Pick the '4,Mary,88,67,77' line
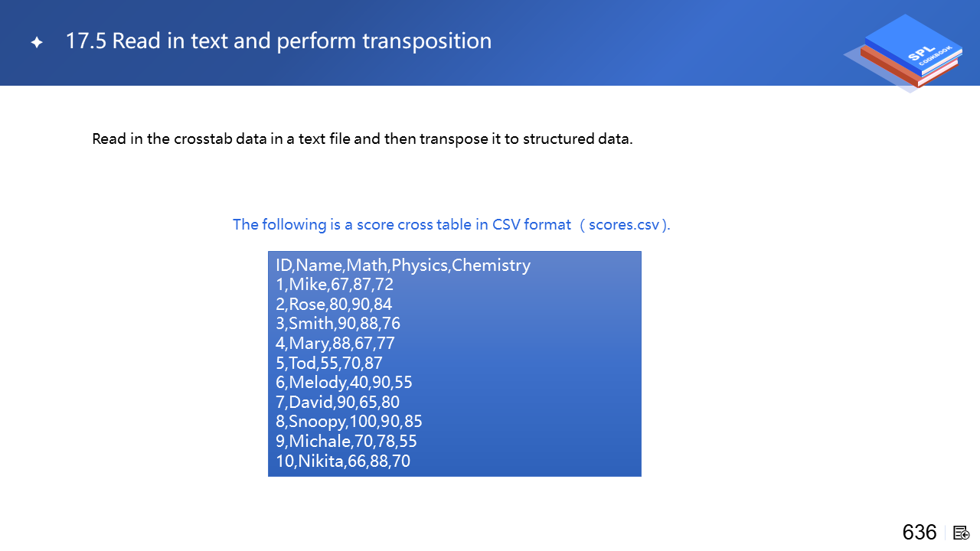 pyautogui.click(x=335, y=344)
